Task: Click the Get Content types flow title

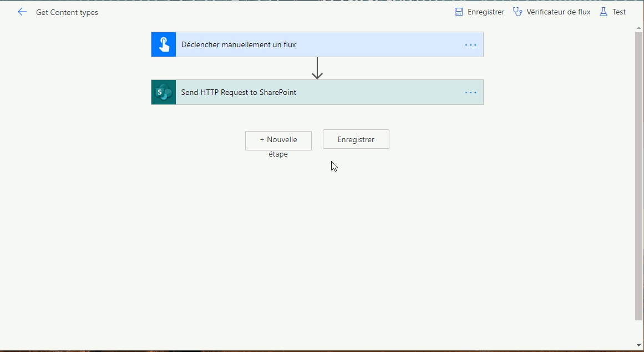Action: pos(67,12)
